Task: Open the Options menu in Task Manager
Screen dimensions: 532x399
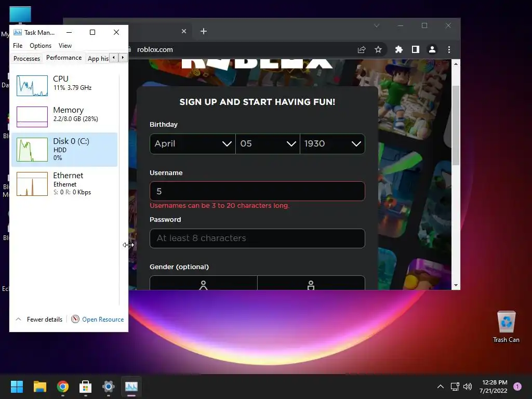Action: [x=41, y=46]
